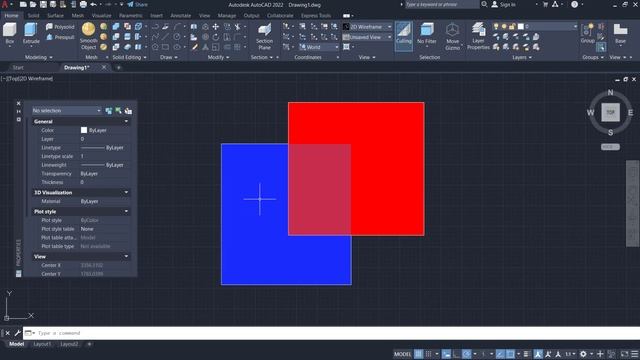This screenshot has height=360, width=640.
Task: Click the status bar customization menu icon
Action: (x=635, y=354)
